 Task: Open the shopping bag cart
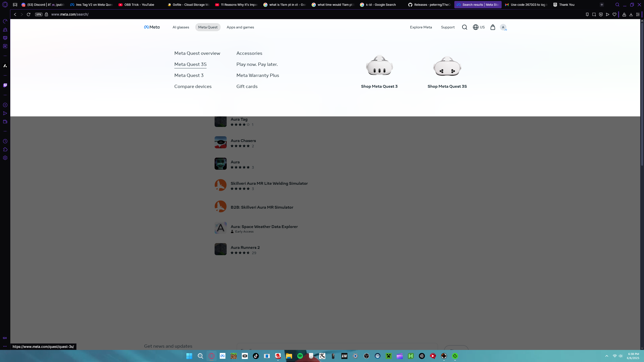493,27
